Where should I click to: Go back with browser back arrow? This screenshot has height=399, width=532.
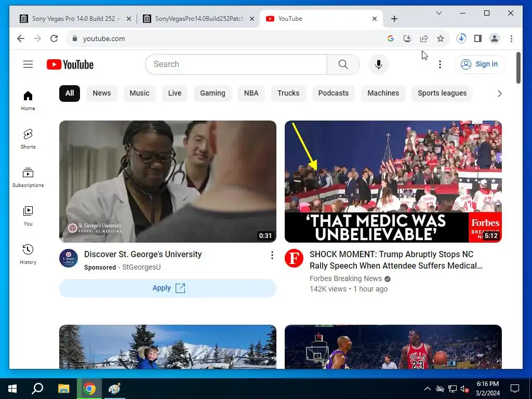click(x=21, y=38)
